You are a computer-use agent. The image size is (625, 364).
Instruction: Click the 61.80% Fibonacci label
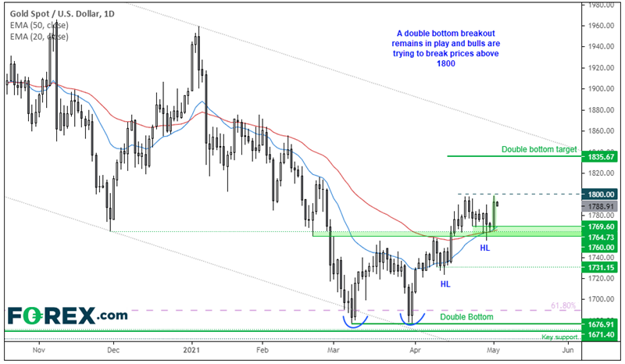click(x=563, y=305)
